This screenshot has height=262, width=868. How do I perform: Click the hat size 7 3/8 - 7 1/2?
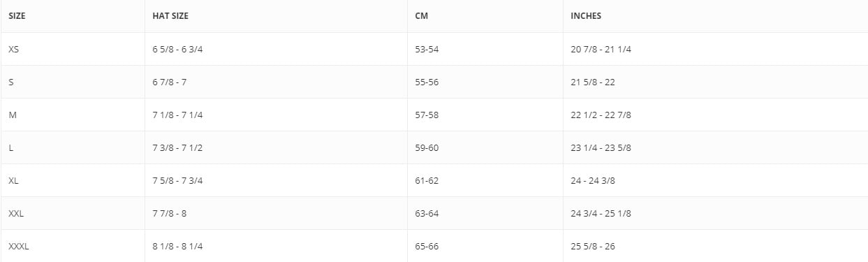[x=177, y=147]
